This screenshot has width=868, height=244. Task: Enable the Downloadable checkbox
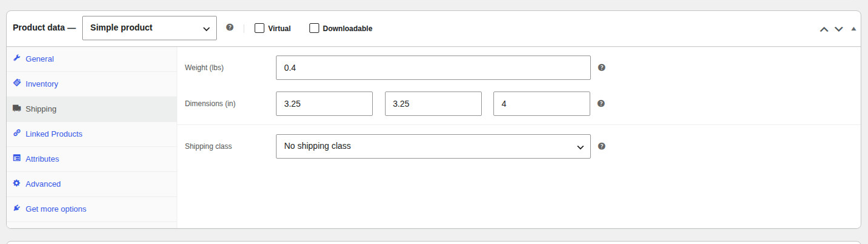pos(314,28)
